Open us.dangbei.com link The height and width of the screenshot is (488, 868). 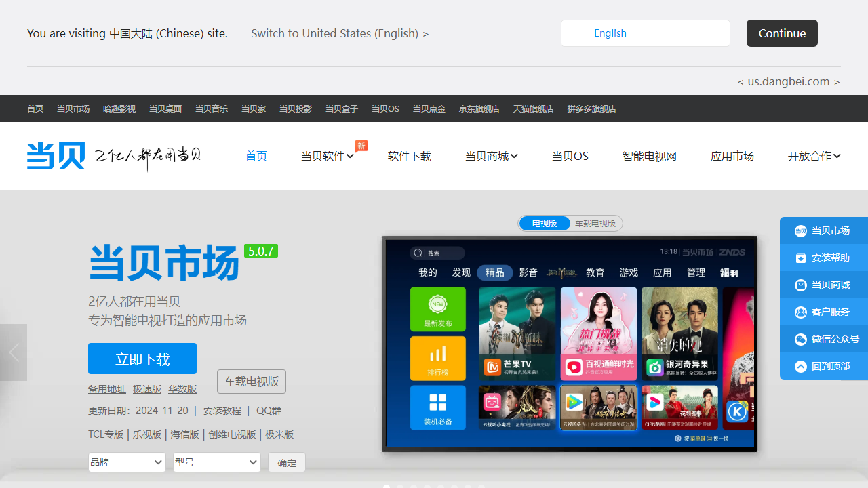pos(789,81)
